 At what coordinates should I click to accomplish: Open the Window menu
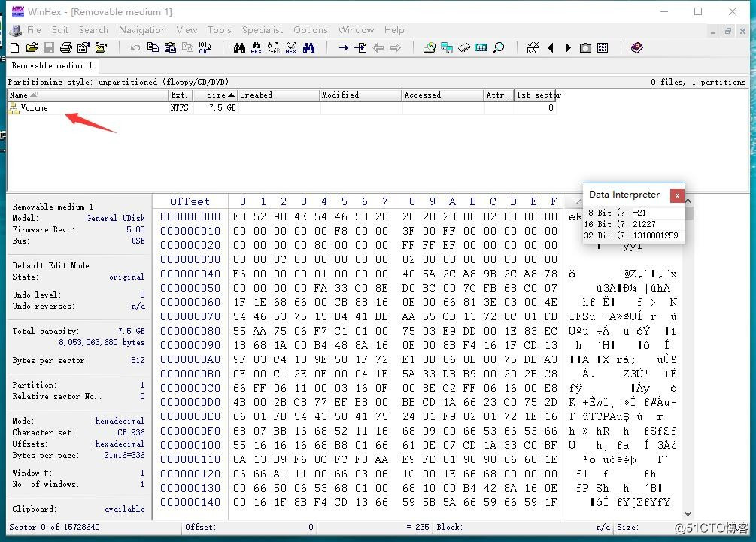pyautogui.click(x=356, y=30)
